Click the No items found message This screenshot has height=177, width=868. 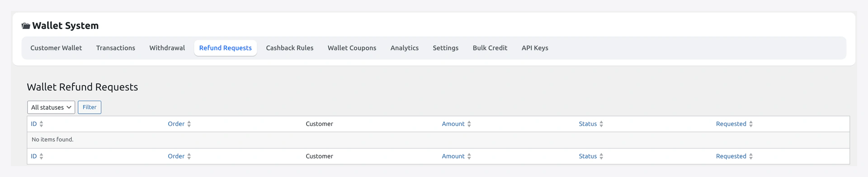tap(52, 140)
